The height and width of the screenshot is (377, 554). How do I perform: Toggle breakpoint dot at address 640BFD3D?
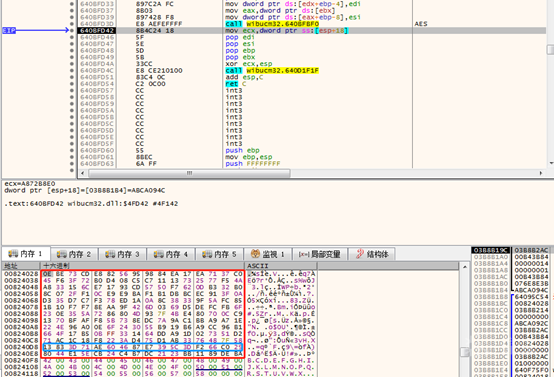click(72, 24)
